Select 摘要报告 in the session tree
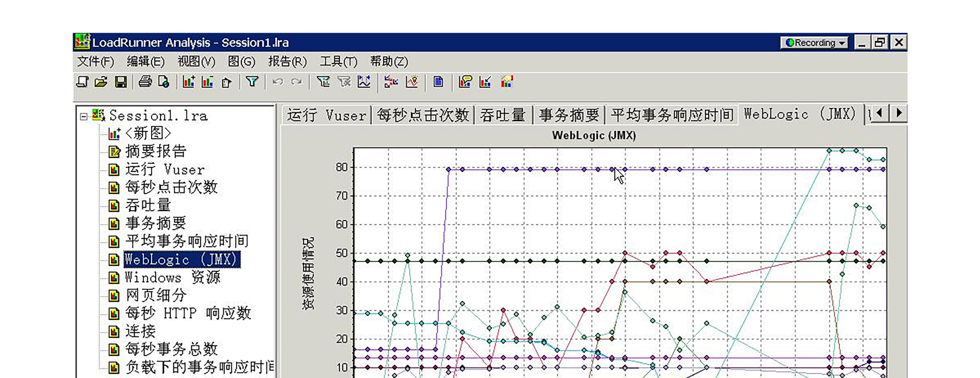The height and width of the screenshot is (378, 980). (155, 151)
